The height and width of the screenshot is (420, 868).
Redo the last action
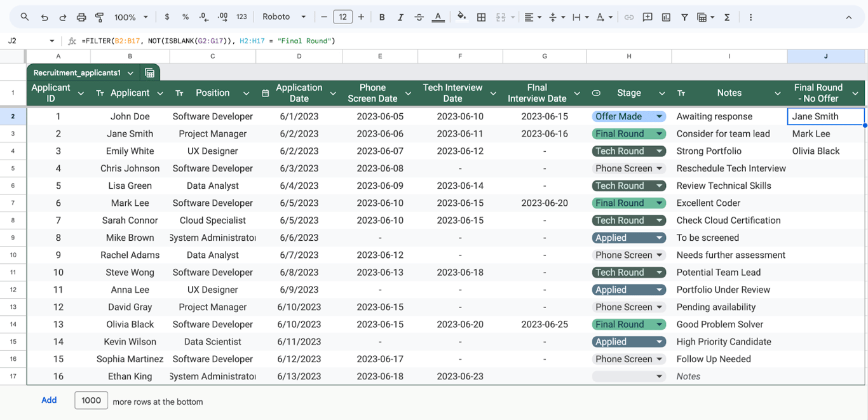62,17
